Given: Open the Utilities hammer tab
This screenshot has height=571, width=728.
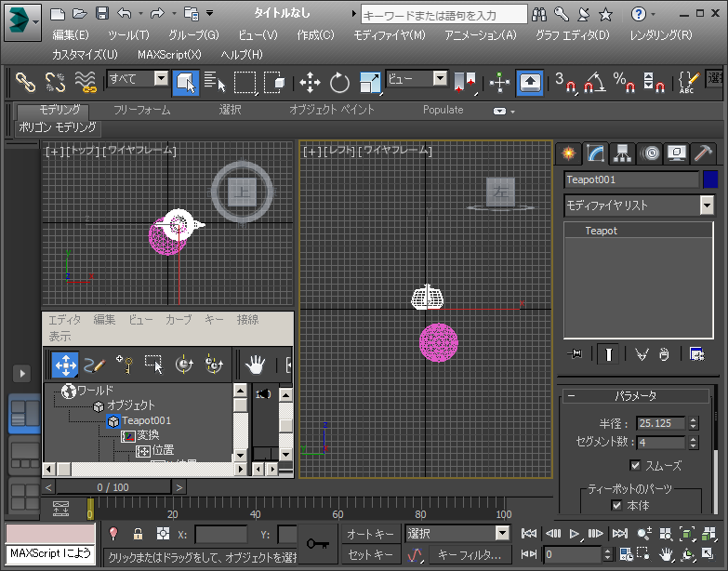Looking at the screenshot, I should (x=704, y=153).
